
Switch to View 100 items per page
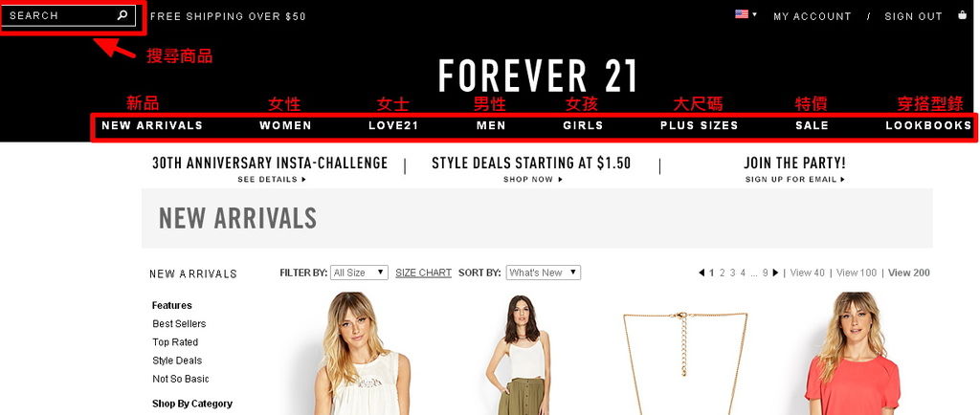click(857, 273)
